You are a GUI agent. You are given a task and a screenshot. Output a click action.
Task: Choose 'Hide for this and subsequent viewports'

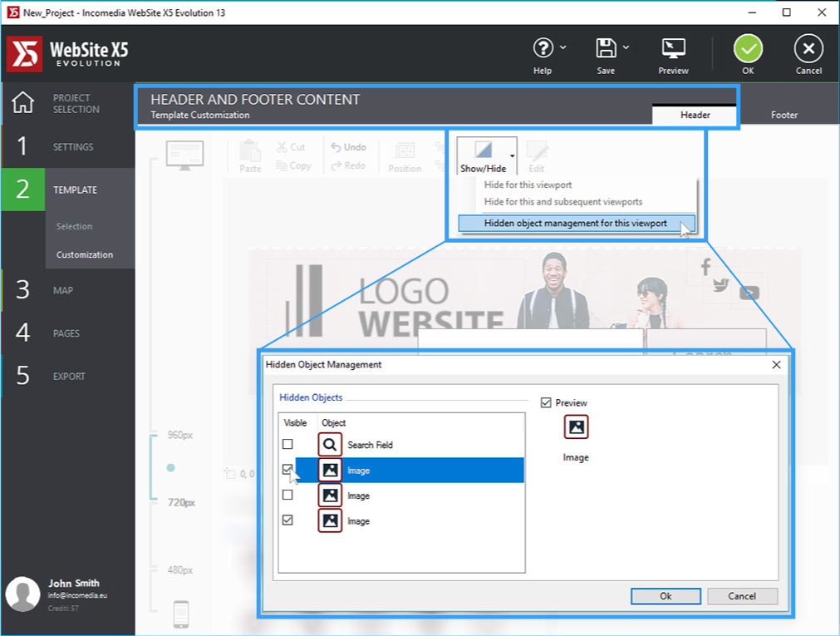coord(563,202)
